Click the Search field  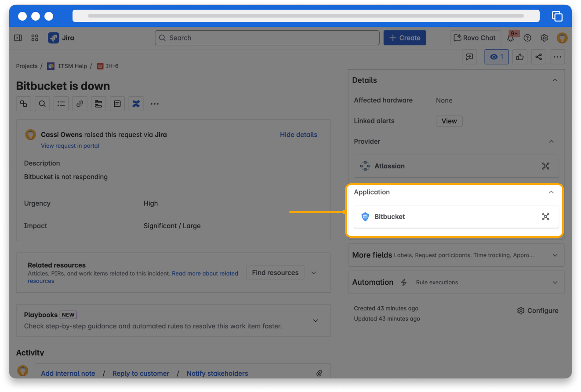[x=267, y=38]
